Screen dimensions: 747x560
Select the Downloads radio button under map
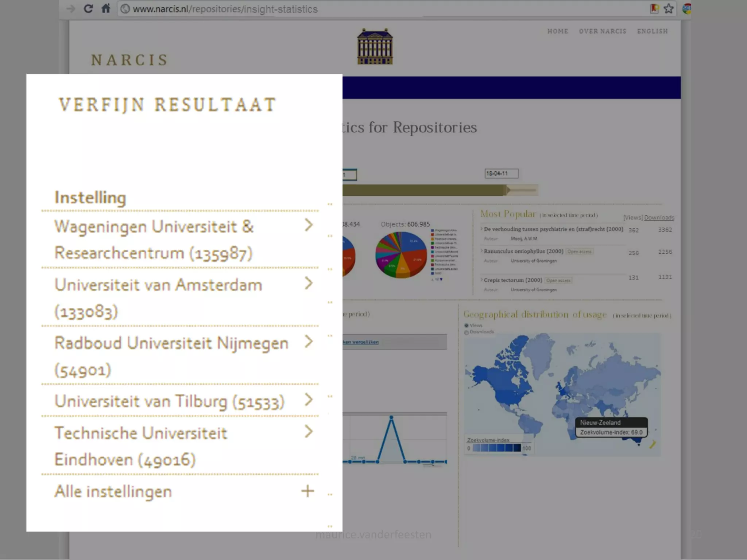point(466,332)
